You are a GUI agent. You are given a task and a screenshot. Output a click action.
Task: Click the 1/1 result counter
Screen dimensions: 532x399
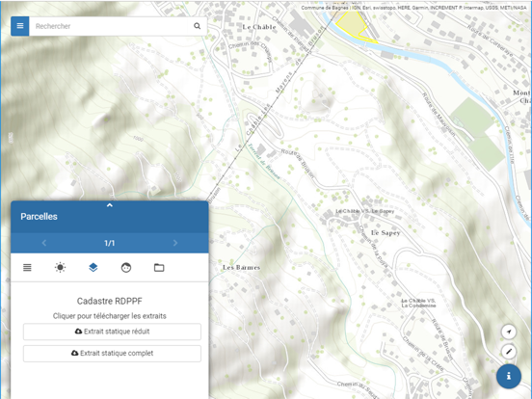(109, 243)
